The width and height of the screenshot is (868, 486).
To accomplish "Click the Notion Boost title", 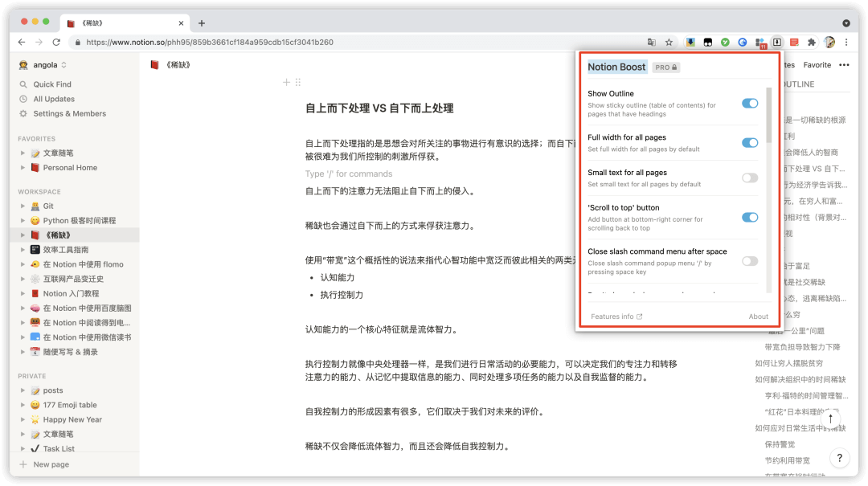I will (x=616, y=67).
